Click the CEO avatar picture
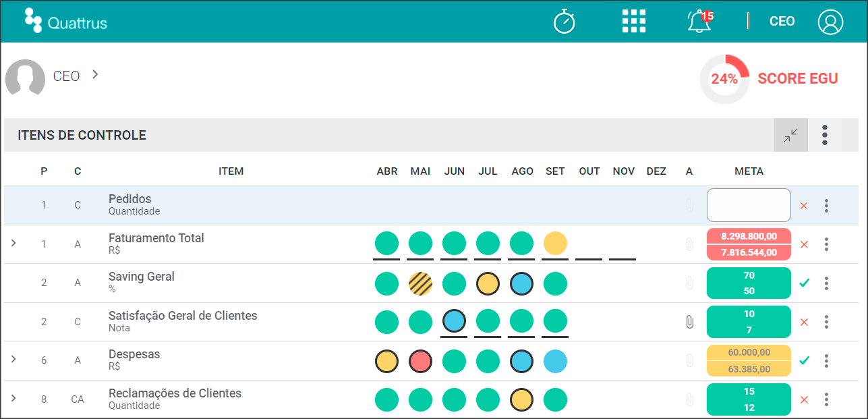This screenshot has height=419, width=868. (25, 77)
